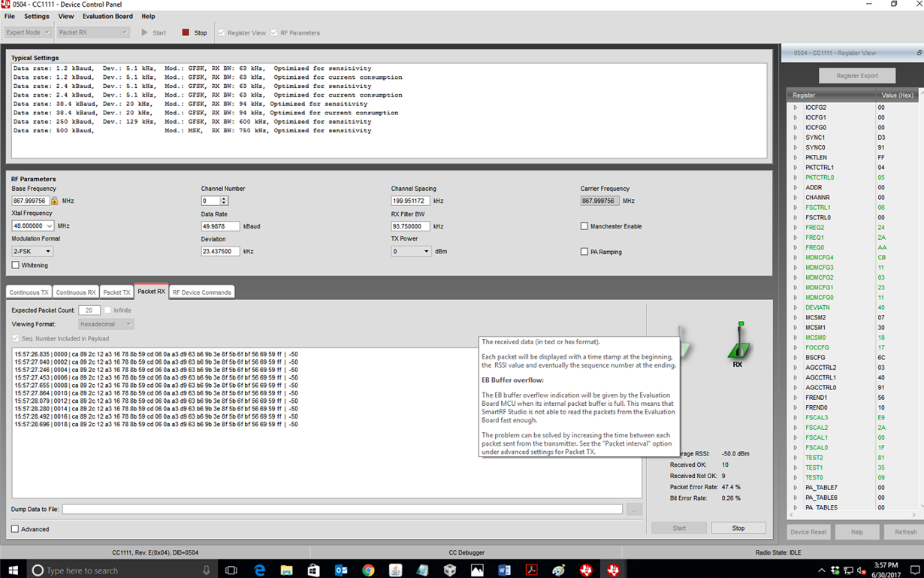Open the Photos app taskbar icon
924x578 pixels.
[477, 570]
